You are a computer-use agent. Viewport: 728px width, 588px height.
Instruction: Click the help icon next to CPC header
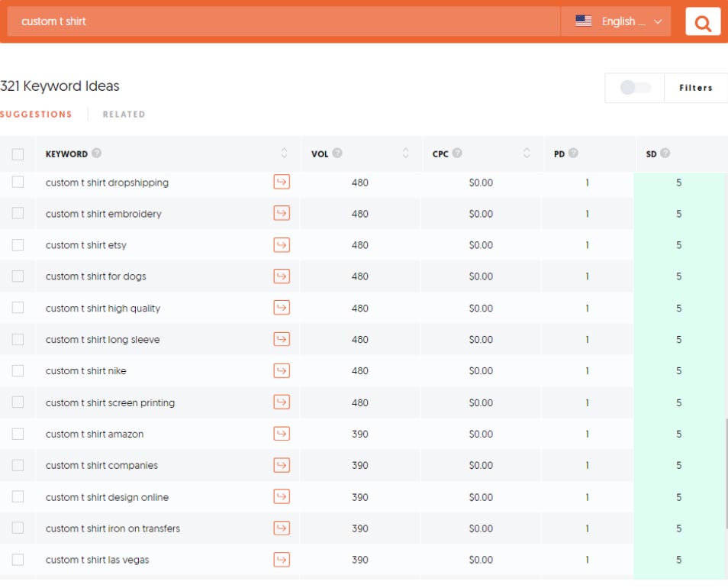457,153
